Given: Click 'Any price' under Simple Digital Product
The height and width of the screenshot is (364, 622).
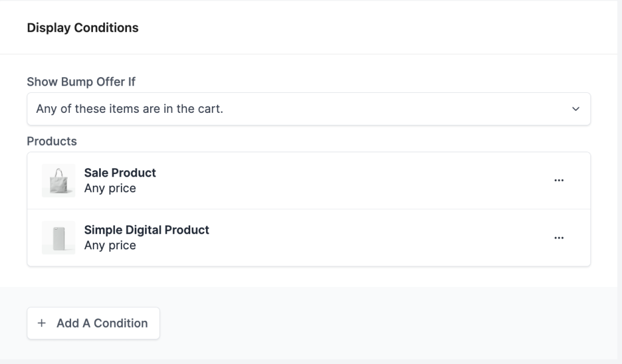Looking at the screenshot, I should point(110,246).
